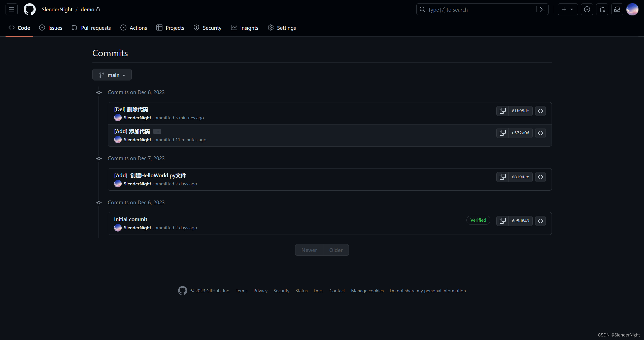Viewport: 644px width, 340px height.
Task: Copy full SHA for commit 01b95df
Action: [x=502, y=111]
